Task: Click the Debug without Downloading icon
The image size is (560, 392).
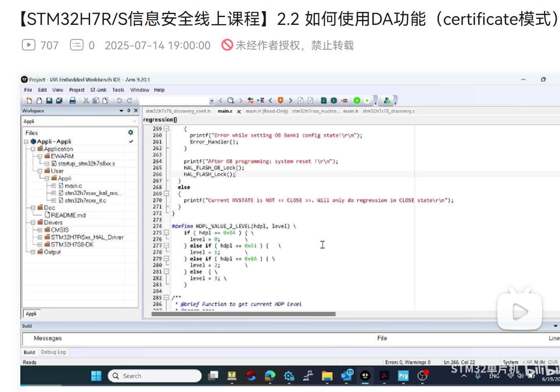Action: [x=367, y=100]
